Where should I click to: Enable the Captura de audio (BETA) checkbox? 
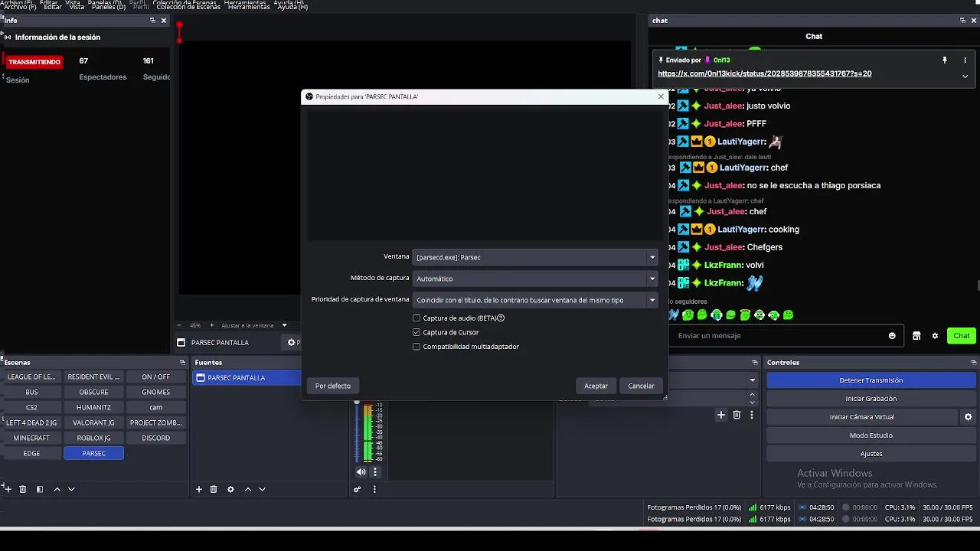(x=416, y=318)
